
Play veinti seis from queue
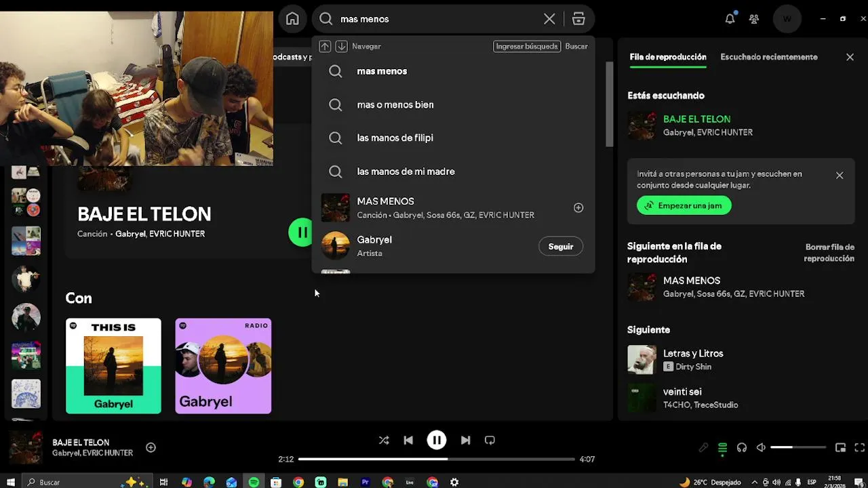[741, 398]
